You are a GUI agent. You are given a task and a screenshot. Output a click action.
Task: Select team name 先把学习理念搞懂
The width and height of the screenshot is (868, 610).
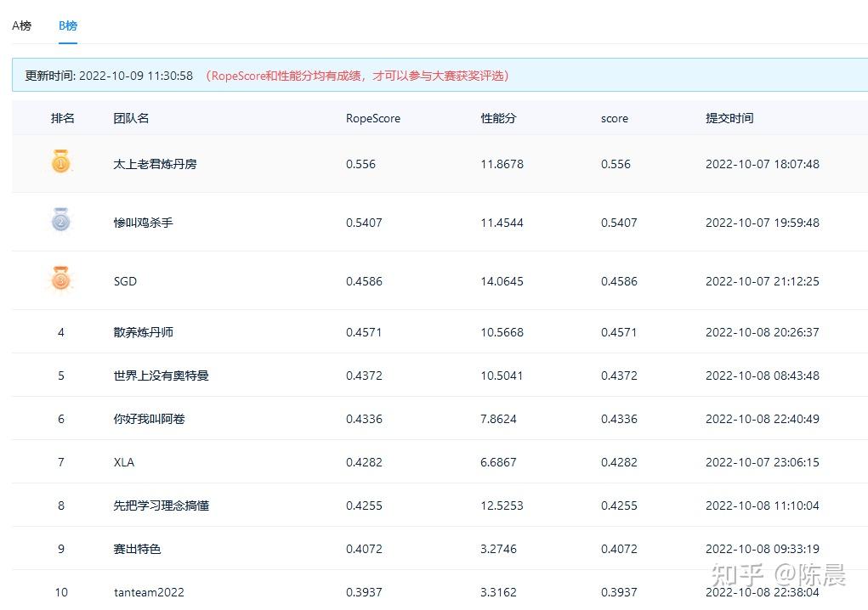pos(161,506)
